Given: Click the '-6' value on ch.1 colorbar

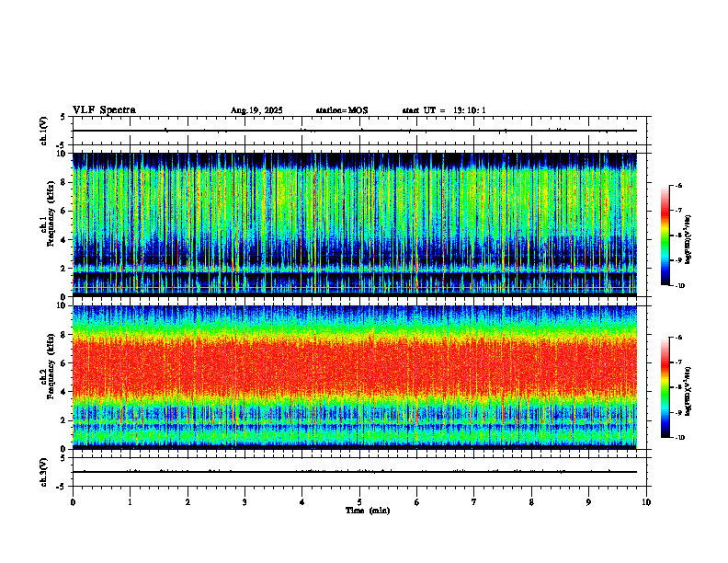Looking at the screenshot, I should point(677,186).
